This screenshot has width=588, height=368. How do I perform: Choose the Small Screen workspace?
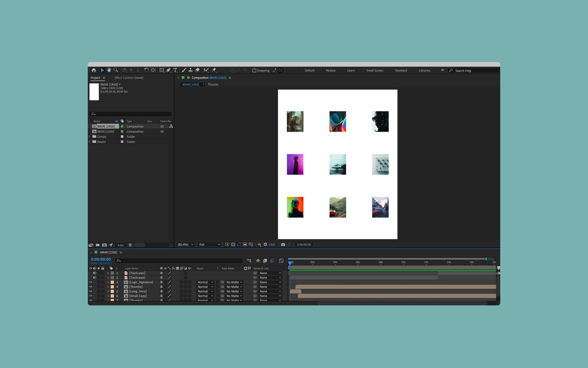pyautogui.click(x=375, y=70)
